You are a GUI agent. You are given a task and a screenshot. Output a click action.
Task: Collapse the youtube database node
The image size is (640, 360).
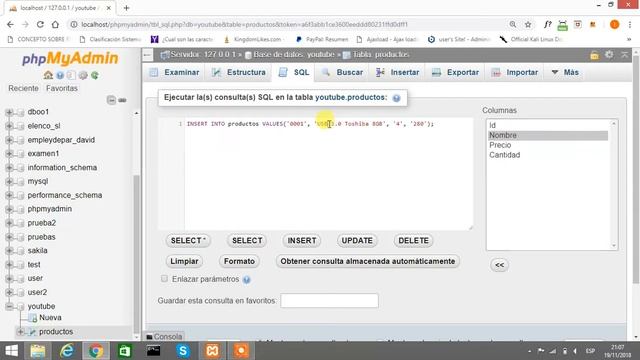click(x=9, y=306)
